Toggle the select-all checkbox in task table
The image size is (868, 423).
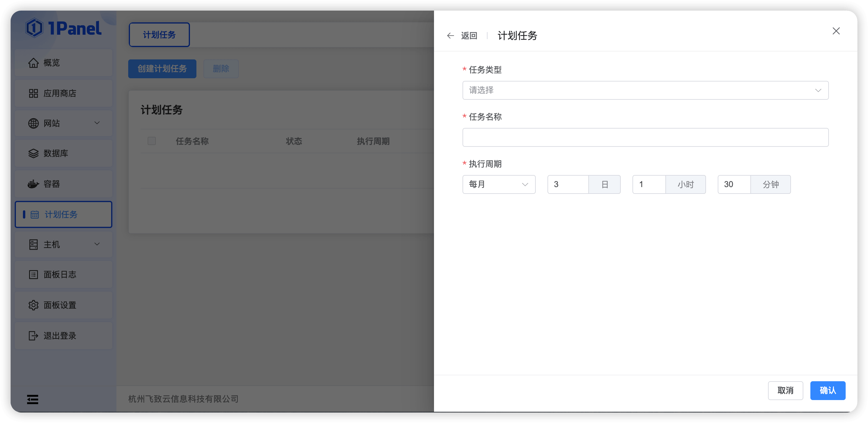[x=151, y=141]
